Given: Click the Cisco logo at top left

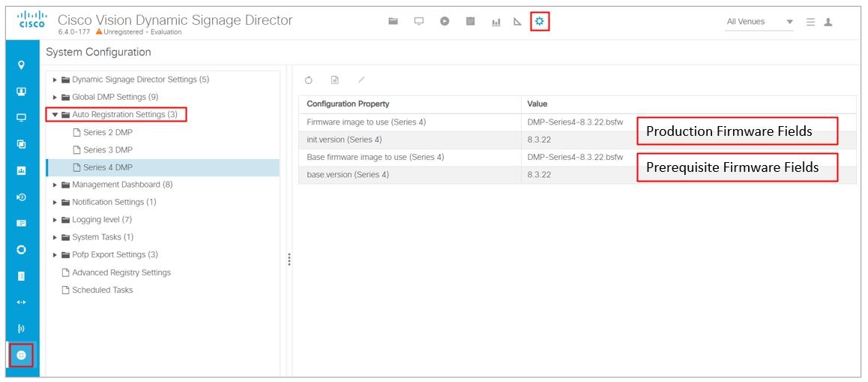Looking at the screenshot, I should point(32,21).
